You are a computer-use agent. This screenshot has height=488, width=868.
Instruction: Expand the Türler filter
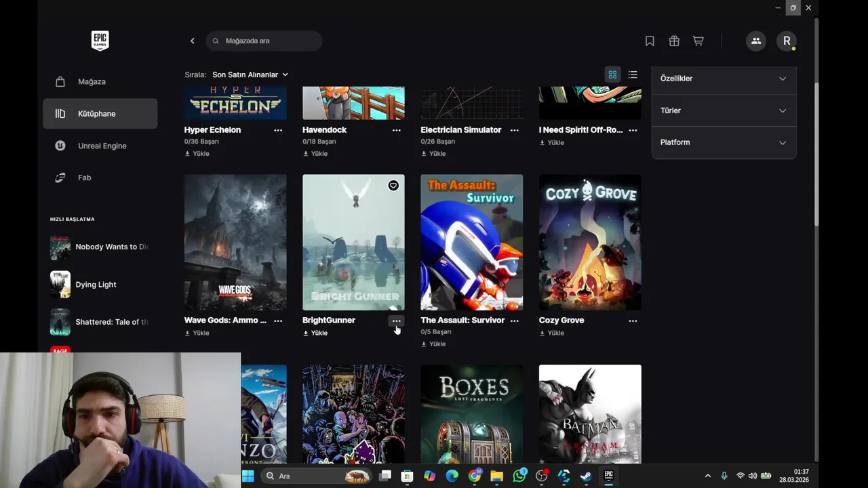(724, 110)
